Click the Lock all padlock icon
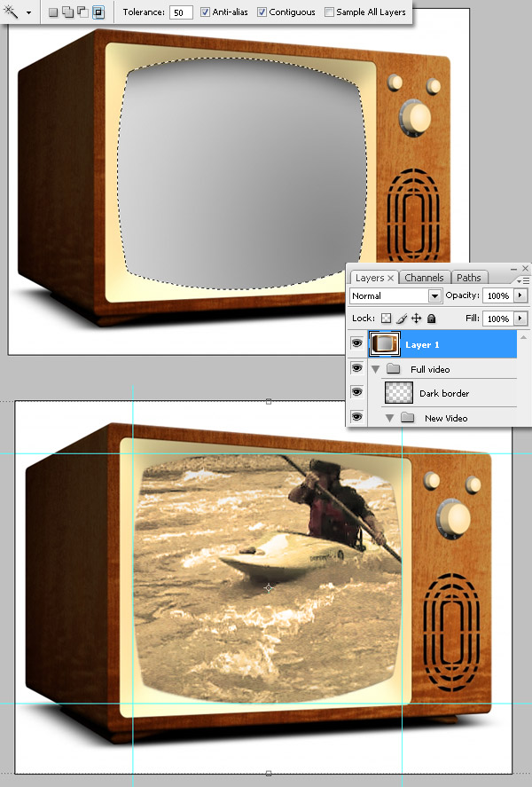Screen dimensions: 532x787 point(431,319)
